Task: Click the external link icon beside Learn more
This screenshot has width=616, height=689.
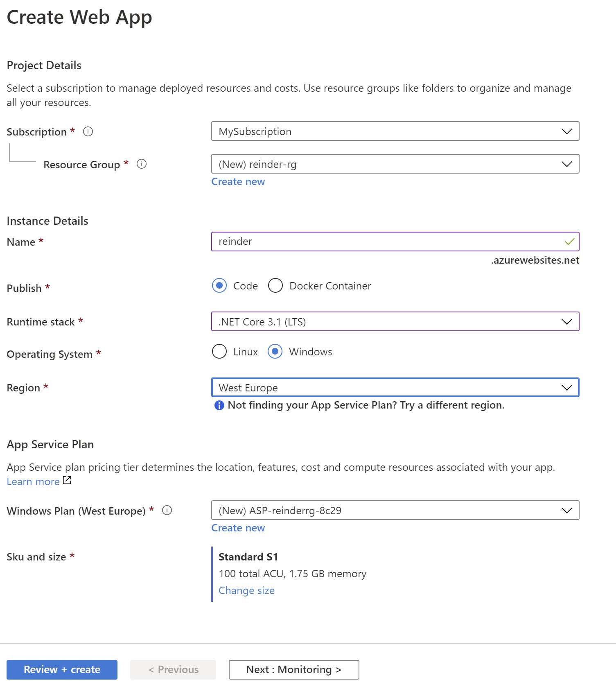Action: tap(67, 480)
